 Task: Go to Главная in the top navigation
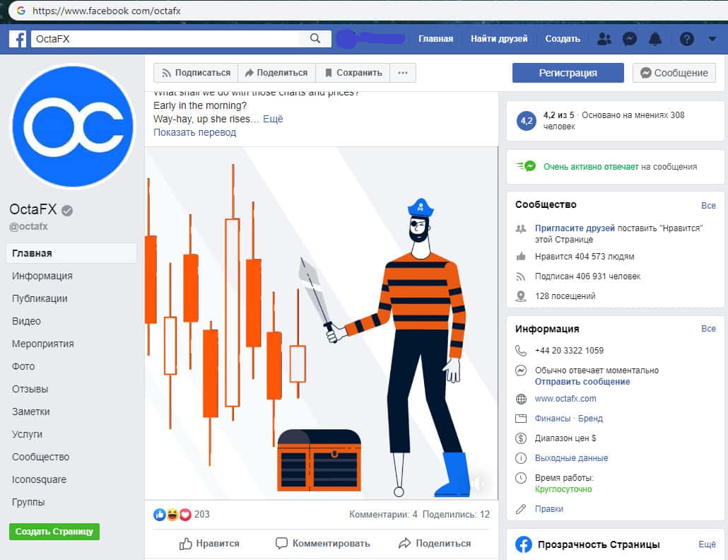tap(435, 39)
